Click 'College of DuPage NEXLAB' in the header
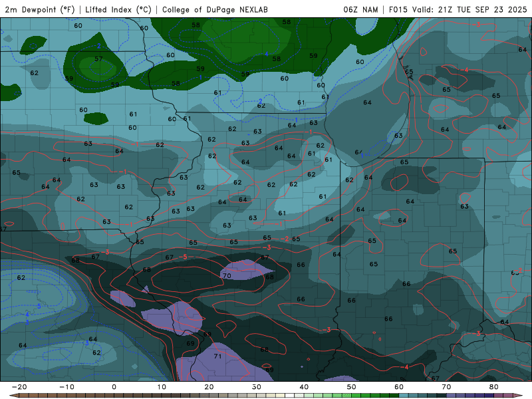The height and width of the screenshot is (399, 532). (215, 9)
